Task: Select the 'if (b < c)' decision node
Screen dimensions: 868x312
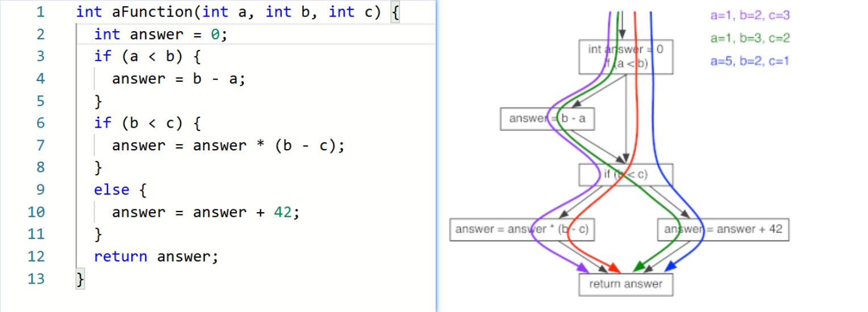Action: pyautogui.click(x=625, y=175)
